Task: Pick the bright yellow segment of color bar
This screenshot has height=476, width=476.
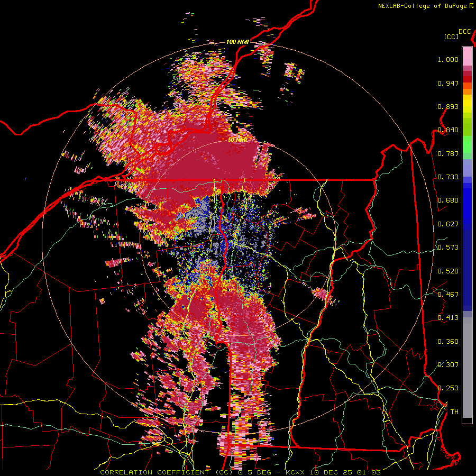Action: 467,104
